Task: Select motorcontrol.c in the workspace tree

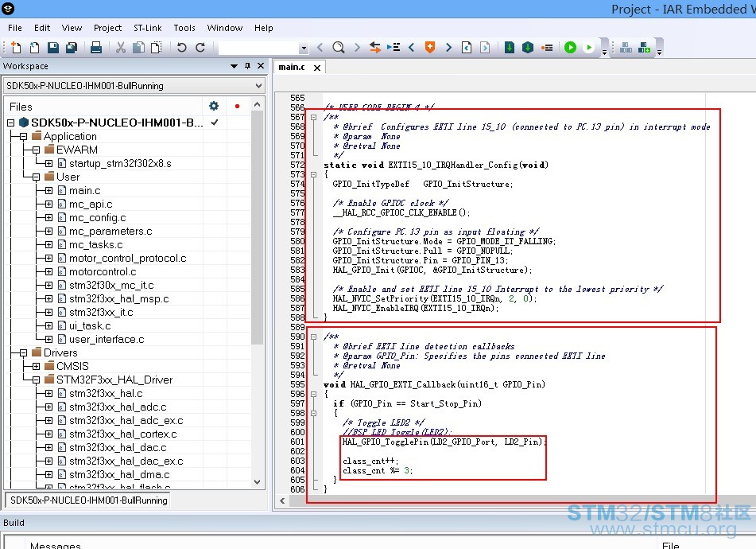Action: 103,271
